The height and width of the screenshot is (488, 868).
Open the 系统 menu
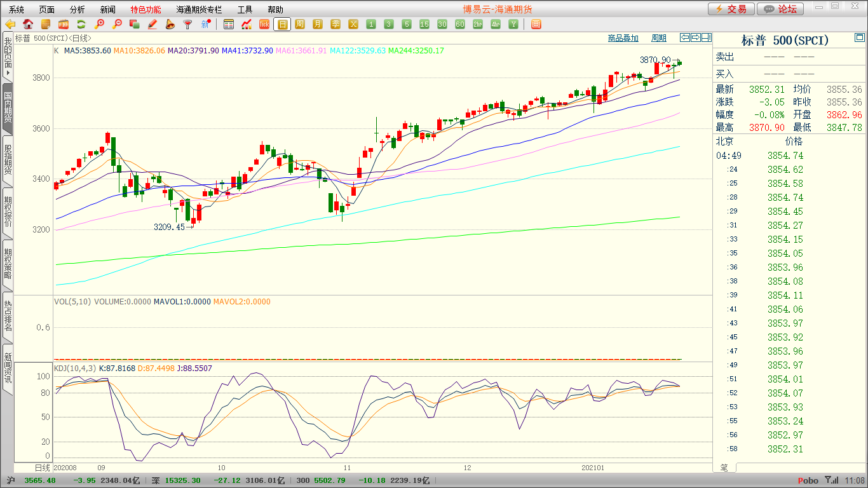(17, 10)
